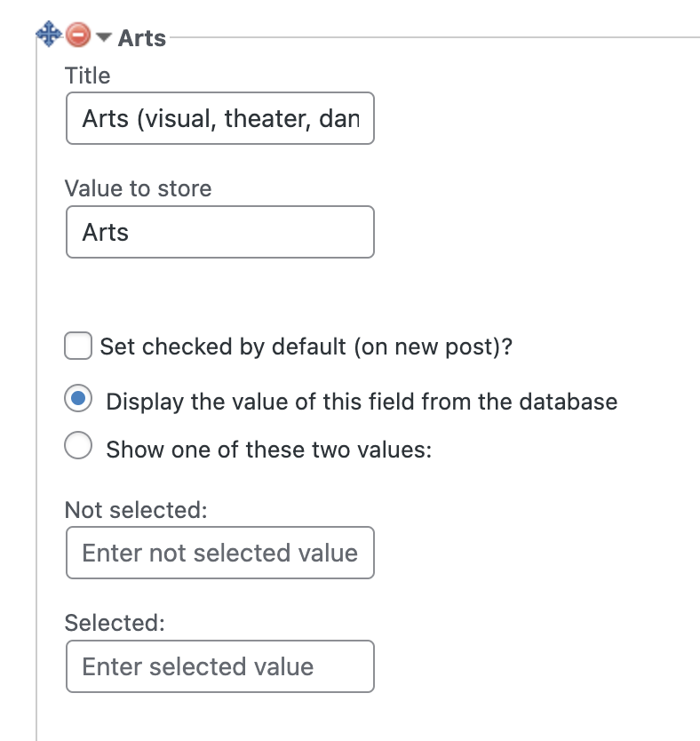Click the 'Show one of these two values:' text

(269, 449)
